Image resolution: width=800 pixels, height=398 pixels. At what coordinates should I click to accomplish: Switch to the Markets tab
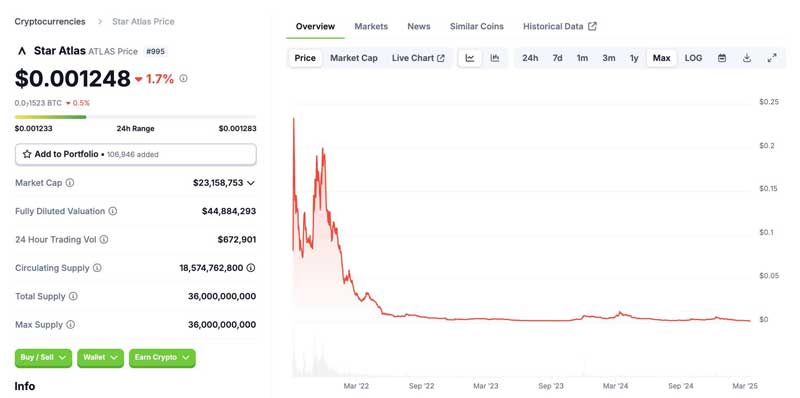tap(371, 27)
